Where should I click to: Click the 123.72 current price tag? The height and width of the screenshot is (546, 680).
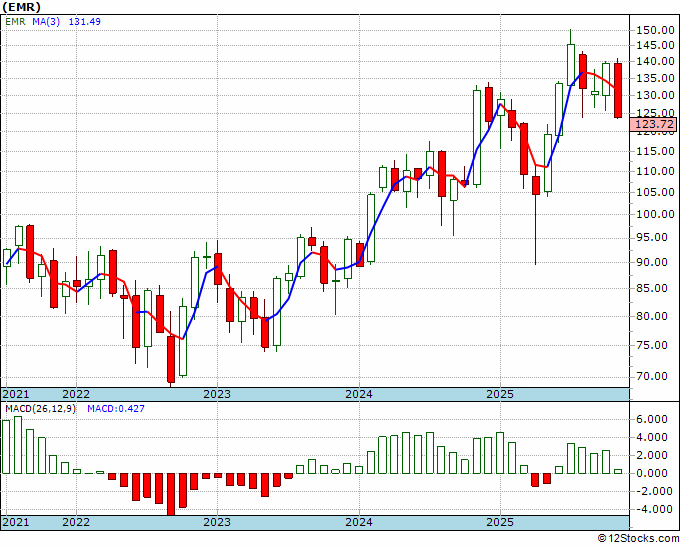point(653,124)
